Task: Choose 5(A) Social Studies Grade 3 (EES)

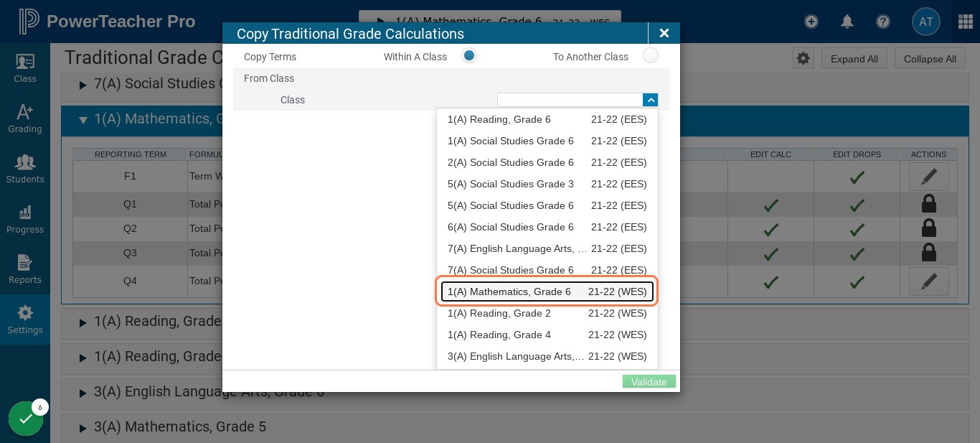Action: pyautogui.click(x=547, y=184)
